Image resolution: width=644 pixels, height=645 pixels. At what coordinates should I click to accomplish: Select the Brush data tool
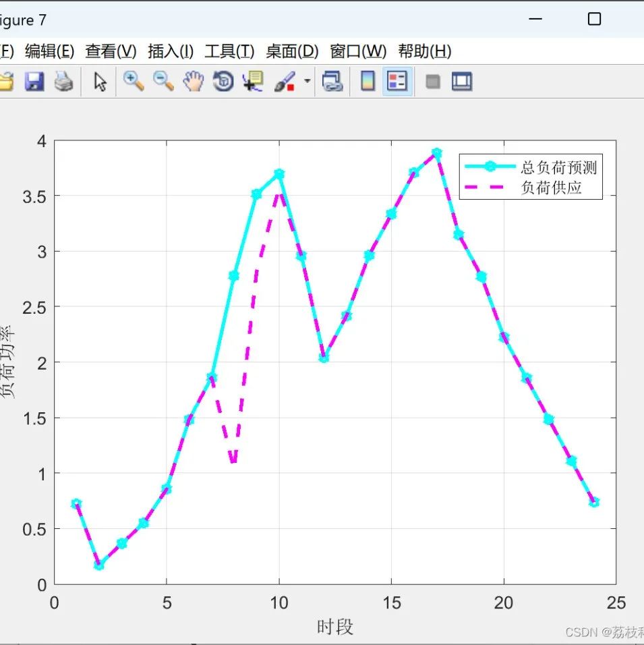coord(285,81)
